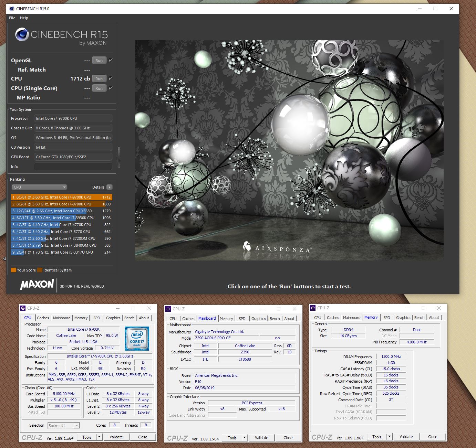Select Core i5-3317U ranking row
Screen dimensions: 476x448
(x=62, y=252)
